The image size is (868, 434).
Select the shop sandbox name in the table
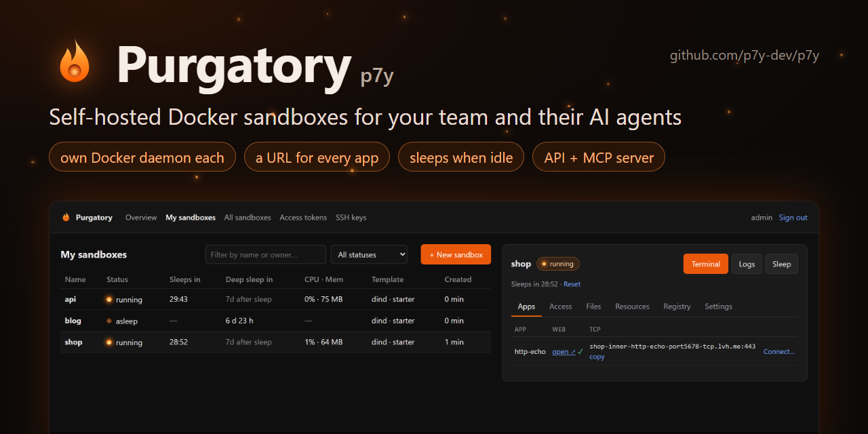pyautogui.click(x=73, y=342)
